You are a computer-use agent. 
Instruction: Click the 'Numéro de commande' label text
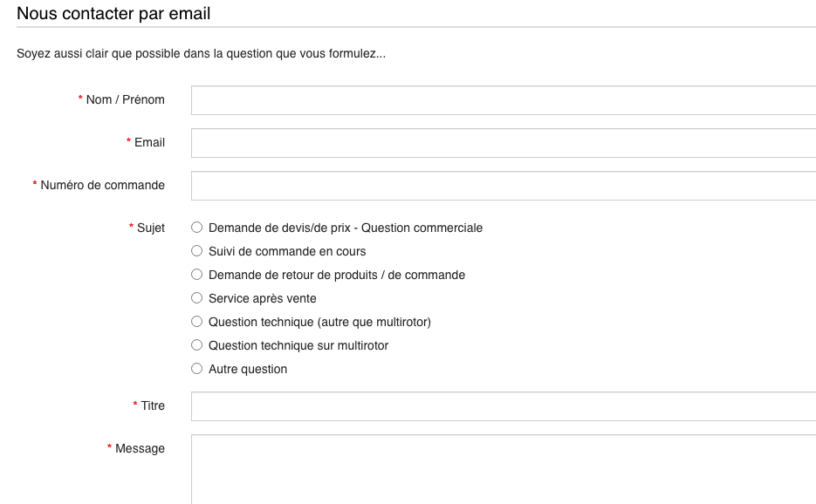[102, 185]
